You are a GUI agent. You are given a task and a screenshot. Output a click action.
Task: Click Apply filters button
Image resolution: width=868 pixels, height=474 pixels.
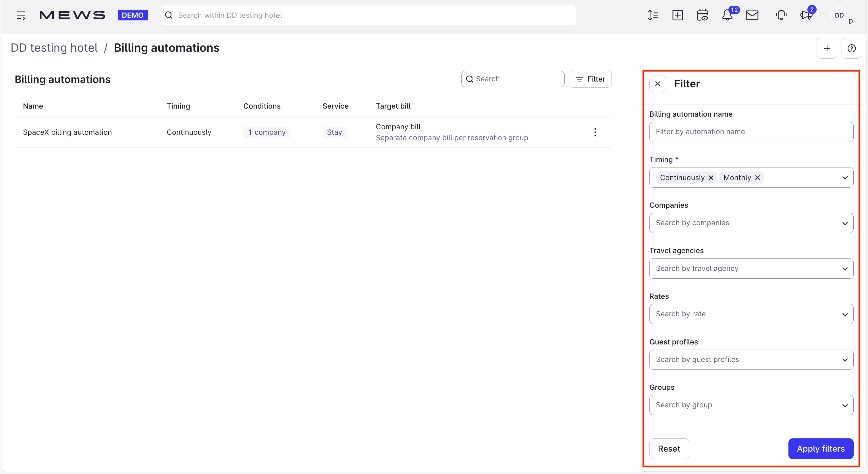(x=821, y=449)
